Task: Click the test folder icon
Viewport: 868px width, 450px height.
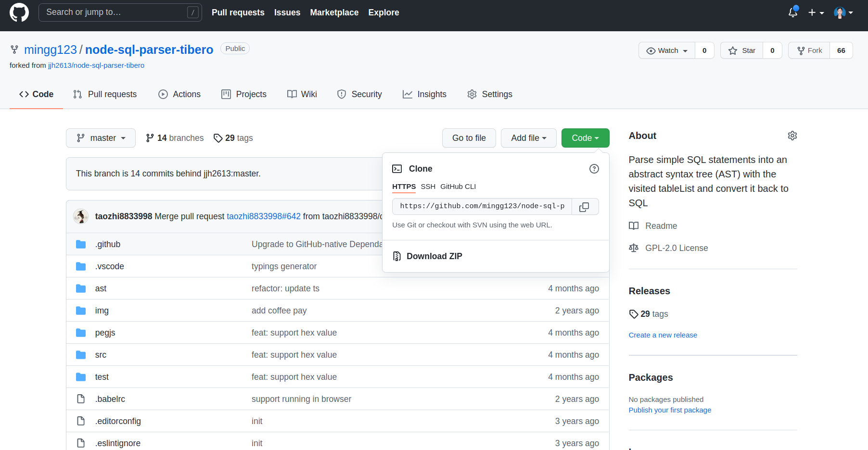Action: click(81, 377)
